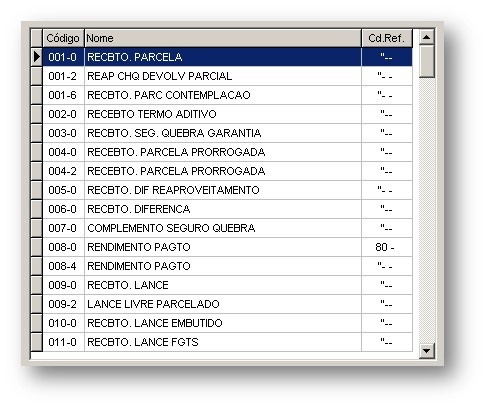Click the Código column header
The height and width of the screenshot is (408, 486).
(x=63, y=38)
